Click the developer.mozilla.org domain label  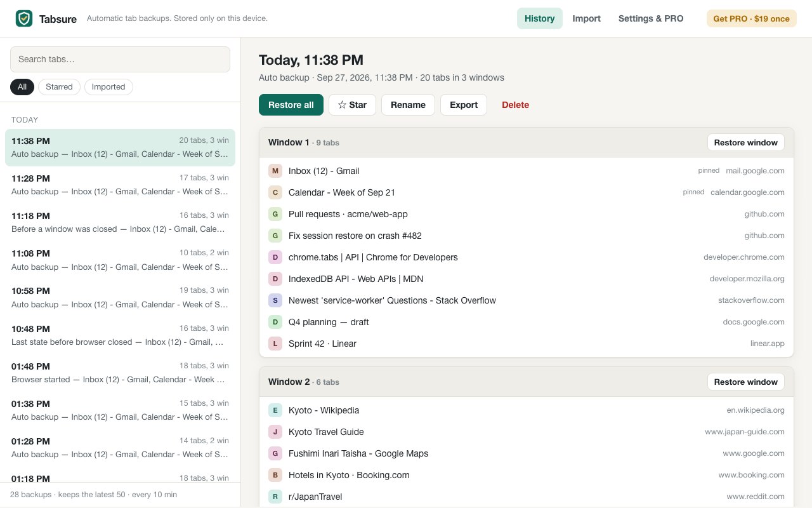747,279
